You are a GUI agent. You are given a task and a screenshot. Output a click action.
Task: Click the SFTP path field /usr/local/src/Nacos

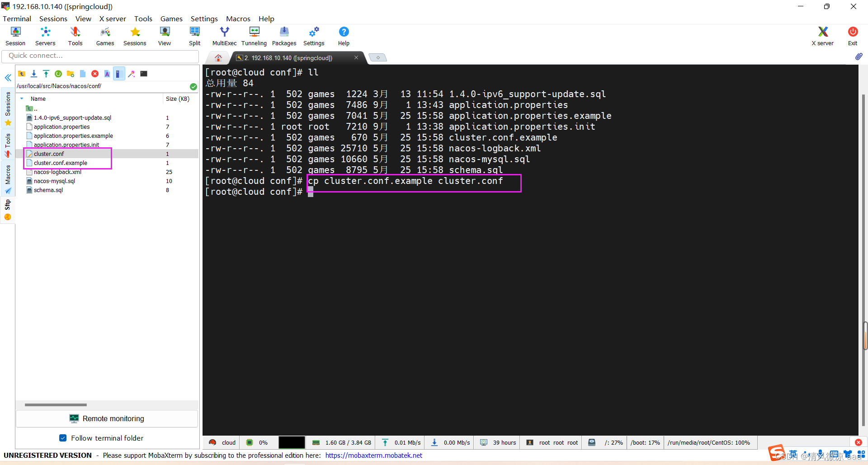(102, 86)
